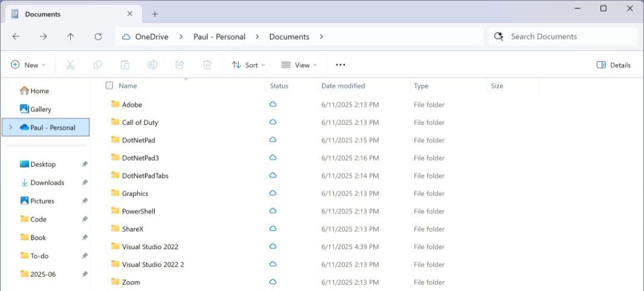Add a new tab with plus button

point(155,14)
